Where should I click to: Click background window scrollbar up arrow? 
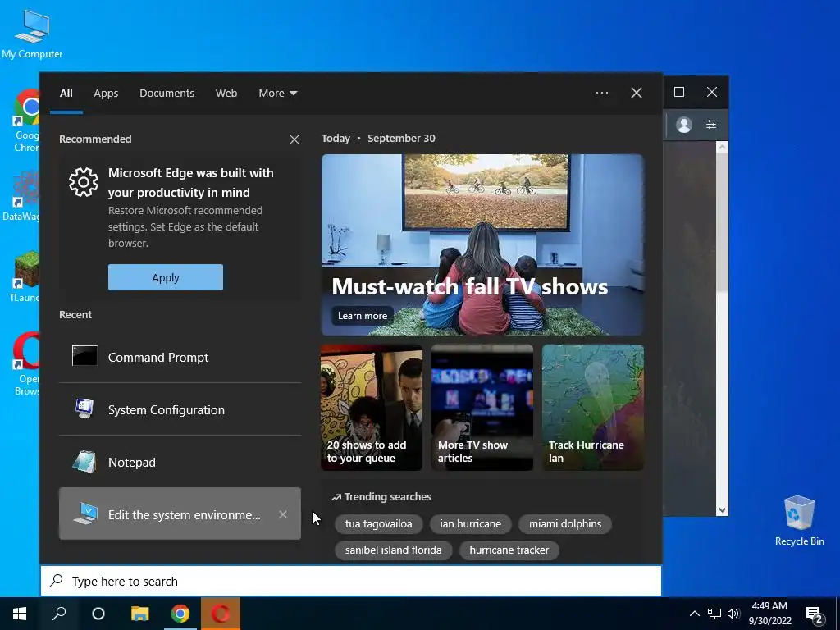pyautogui.click(x=722, y=147)
